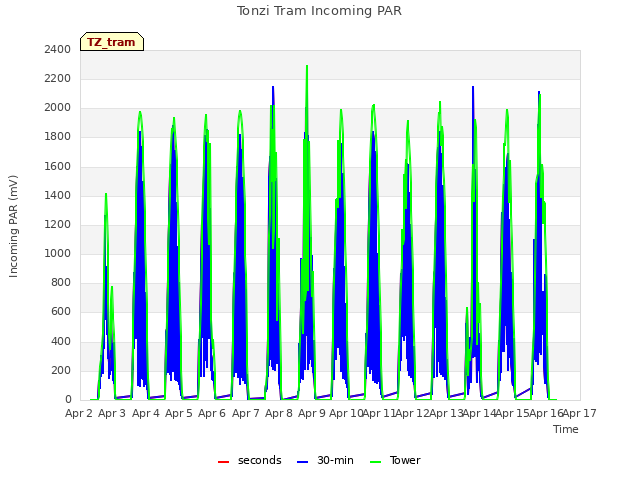The image size is (640, 480).
Task: Click the Incoming PAR (mV) axis label
Action: coord(13,227)
